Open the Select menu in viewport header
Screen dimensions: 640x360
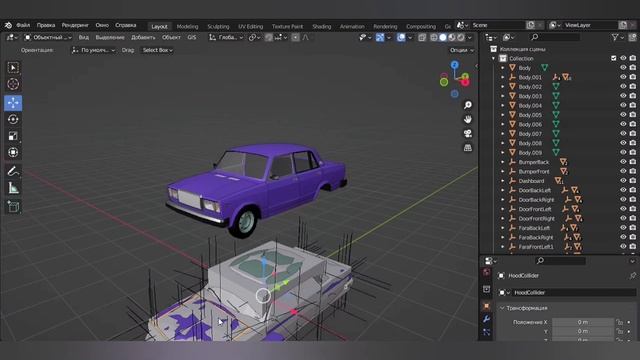pos(110,38)
